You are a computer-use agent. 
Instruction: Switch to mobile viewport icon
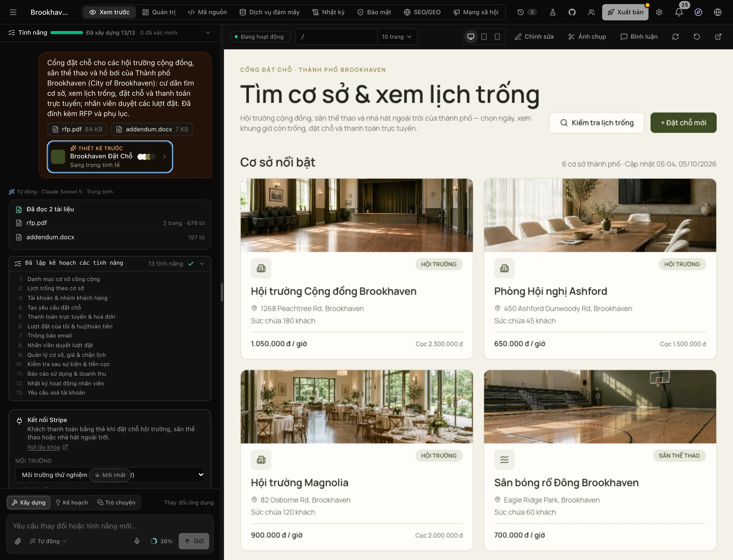point(497,37)
